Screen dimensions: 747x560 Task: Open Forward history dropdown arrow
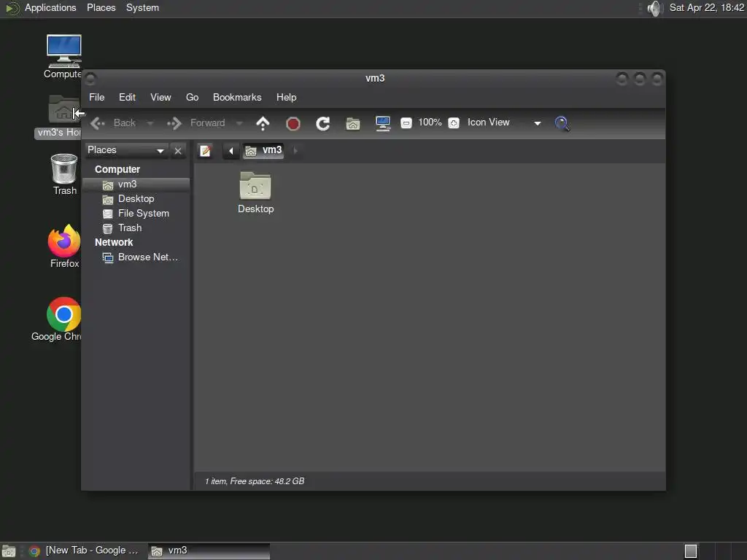[239, 123]
